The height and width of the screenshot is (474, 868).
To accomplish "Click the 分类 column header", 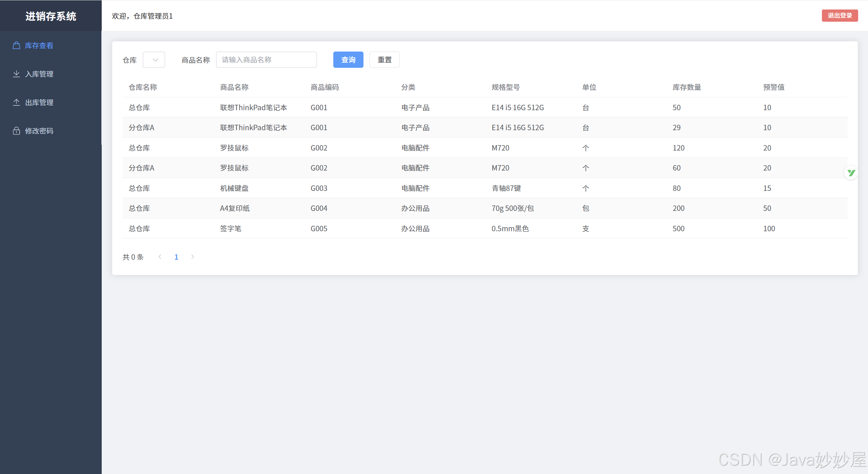I will 408,87.
